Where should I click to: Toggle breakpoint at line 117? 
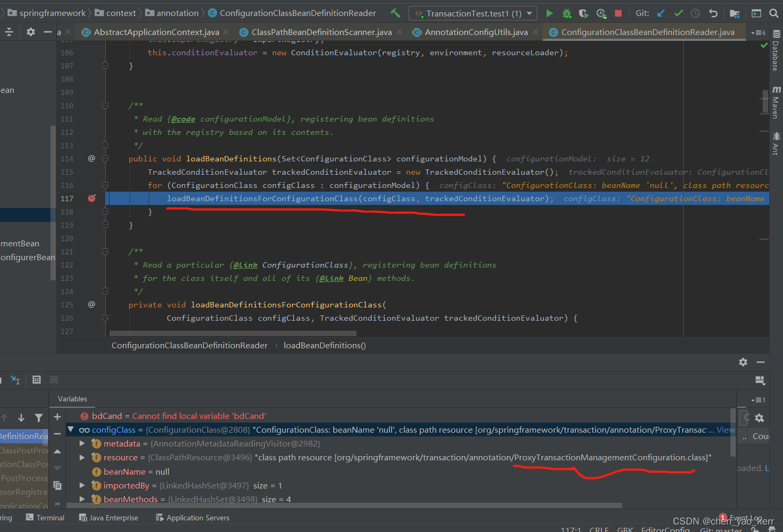pos(92,198)
